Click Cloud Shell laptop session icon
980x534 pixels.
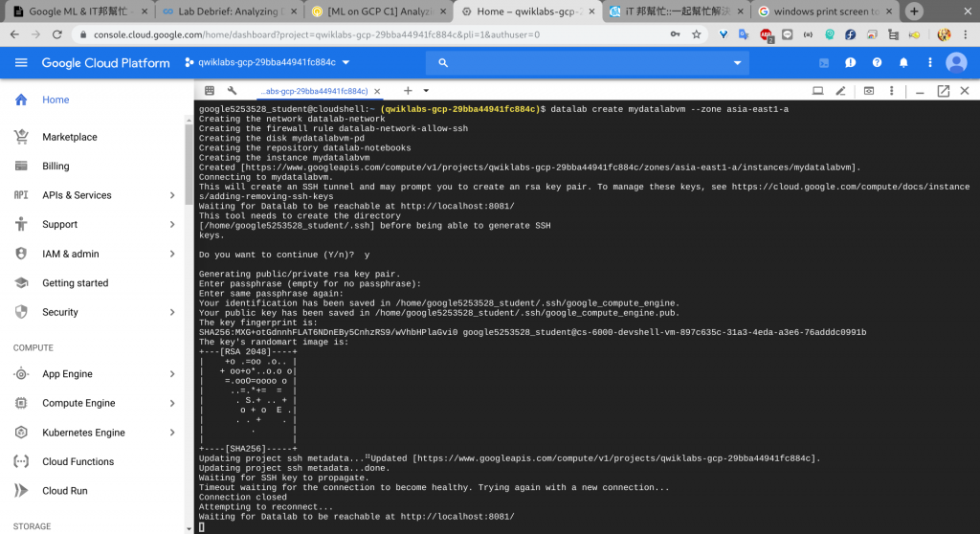[817, 91]
